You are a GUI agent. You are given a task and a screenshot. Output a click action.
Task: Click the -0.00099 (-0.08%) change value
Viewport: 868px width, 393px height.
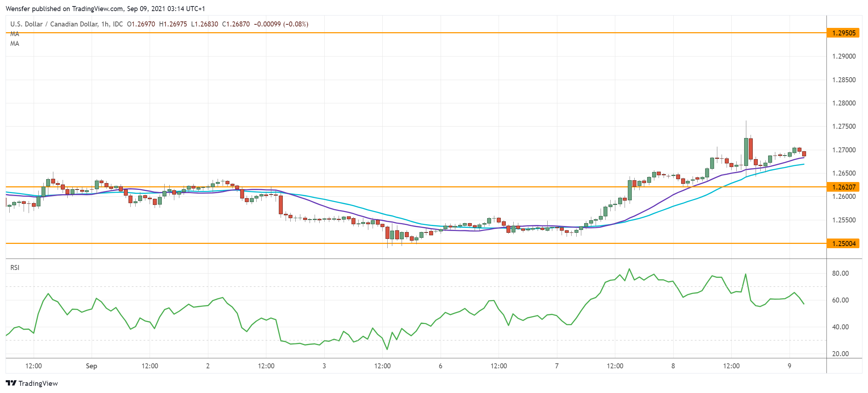click(281, 24)
